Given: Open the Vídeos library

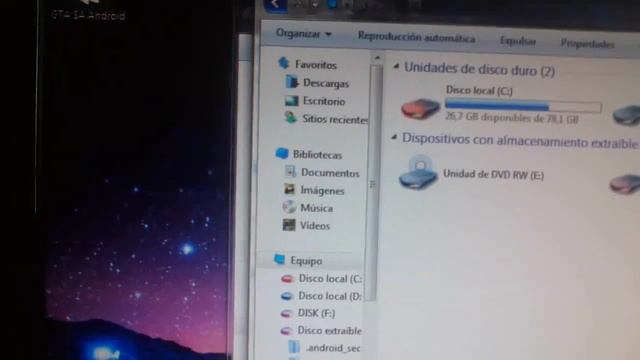Looking at the screenshot, I should [x=315, y=226].
